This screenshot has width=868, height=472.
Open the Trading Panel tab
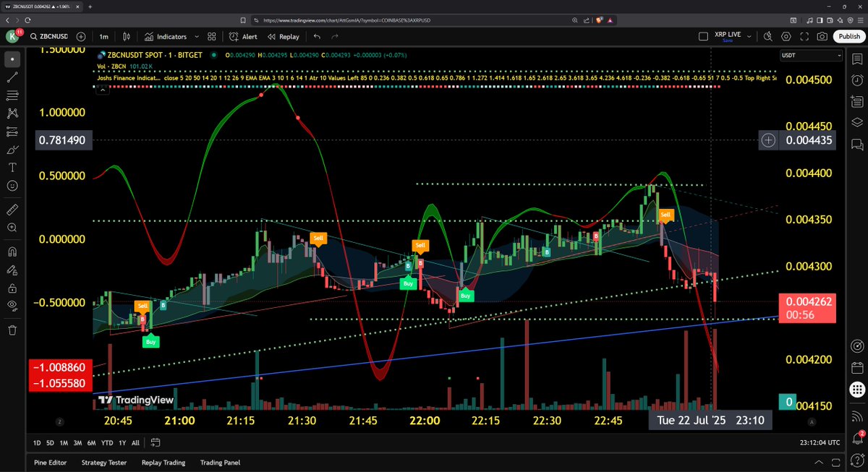[x=220, y=463]
